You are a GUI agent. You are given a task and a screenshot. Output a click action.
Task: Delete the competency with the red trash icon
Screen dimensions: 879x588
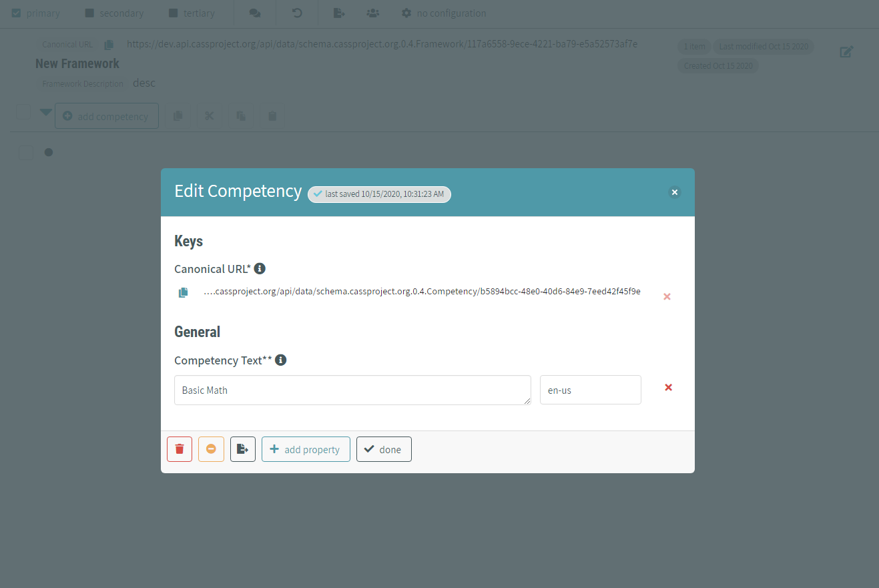(179, 449)
